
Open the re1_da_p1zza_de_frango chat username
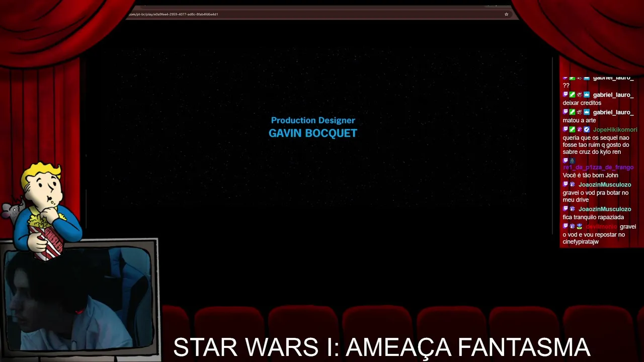tap(598, 167)
